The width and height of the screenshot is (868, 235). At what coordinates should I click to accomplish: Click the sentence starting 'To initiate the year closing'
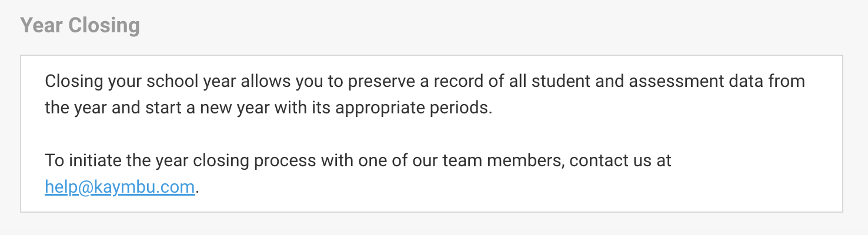pos(358,173)
